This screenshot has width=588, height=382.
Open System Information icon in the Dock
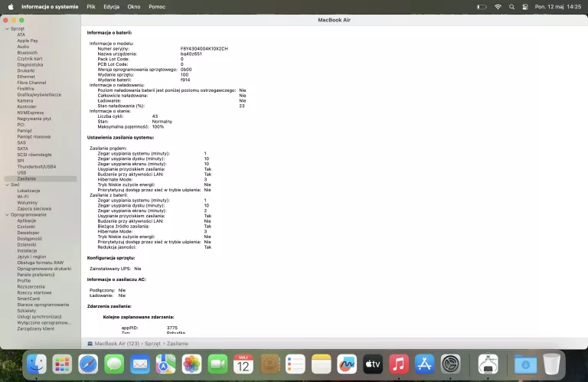(488, 364)
